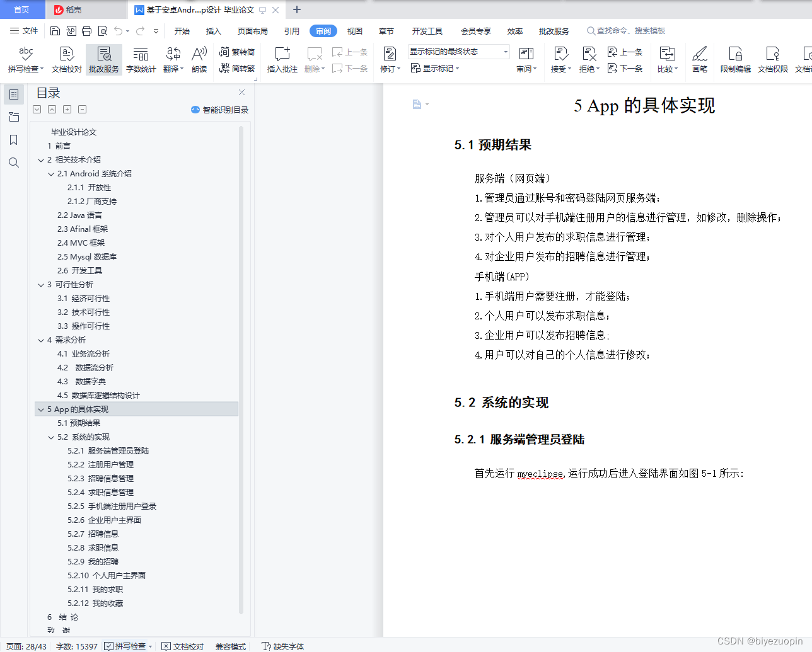Open 文档权限 document permissions

(773, 60)
